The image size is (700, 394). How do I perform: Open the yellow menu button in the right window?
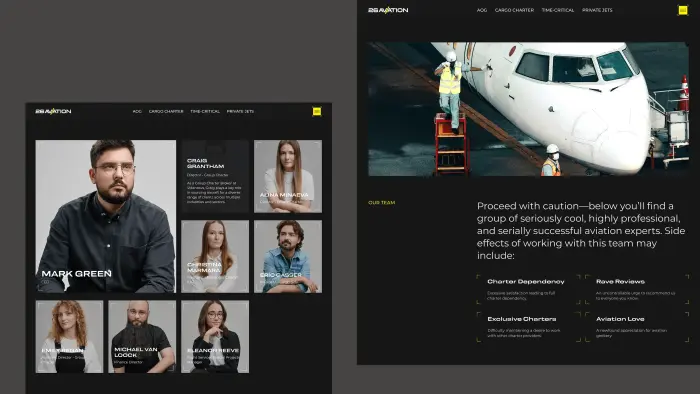(683, 10)
